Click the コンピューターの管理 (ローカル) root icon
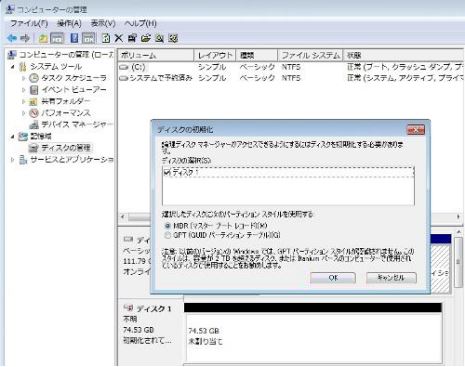This screenshot has height=367, width=465. [12, 55]
